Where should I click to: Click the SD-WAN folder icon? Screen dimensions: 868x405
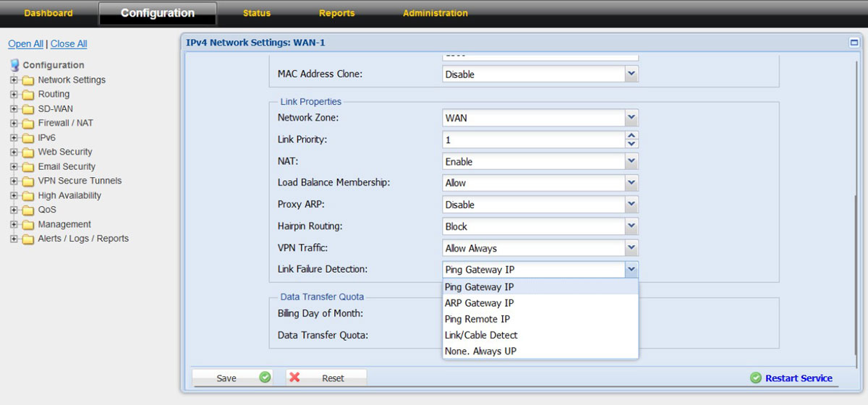click(27, 109)
